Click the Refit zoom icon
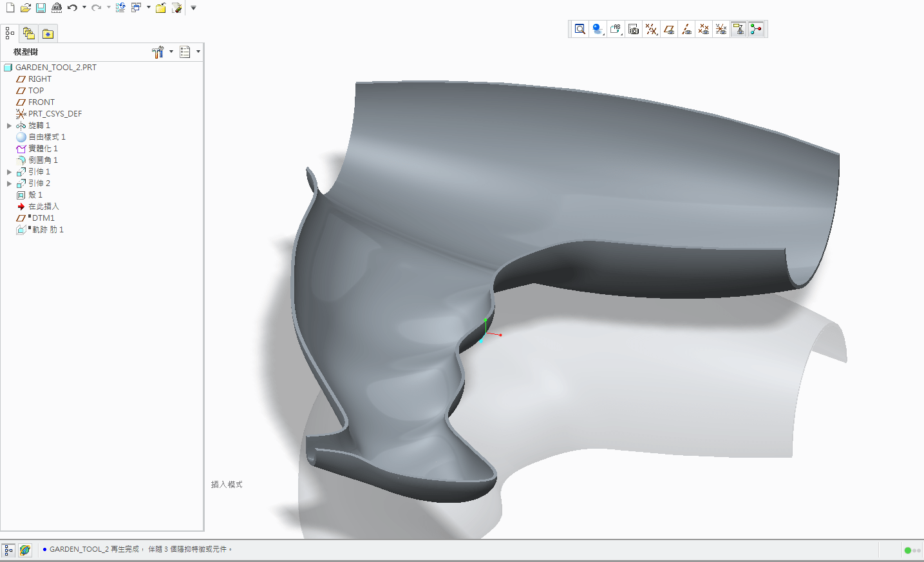Viewport: 924px width, 562px height. tap(580, 29)
